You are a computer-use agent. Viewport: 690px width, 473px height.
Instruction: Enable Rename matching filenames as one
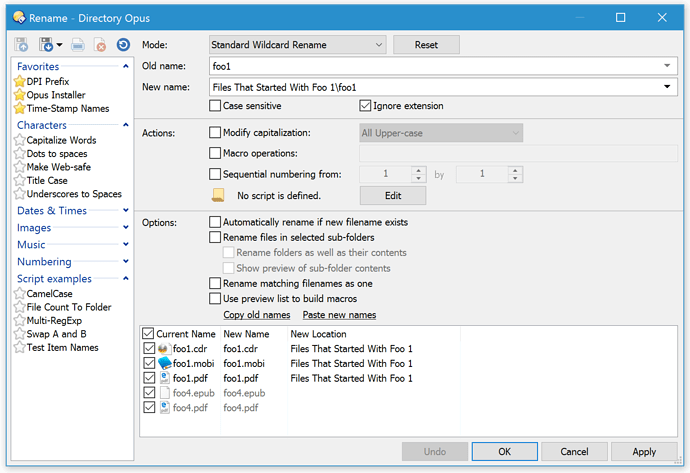coord(215,283)
